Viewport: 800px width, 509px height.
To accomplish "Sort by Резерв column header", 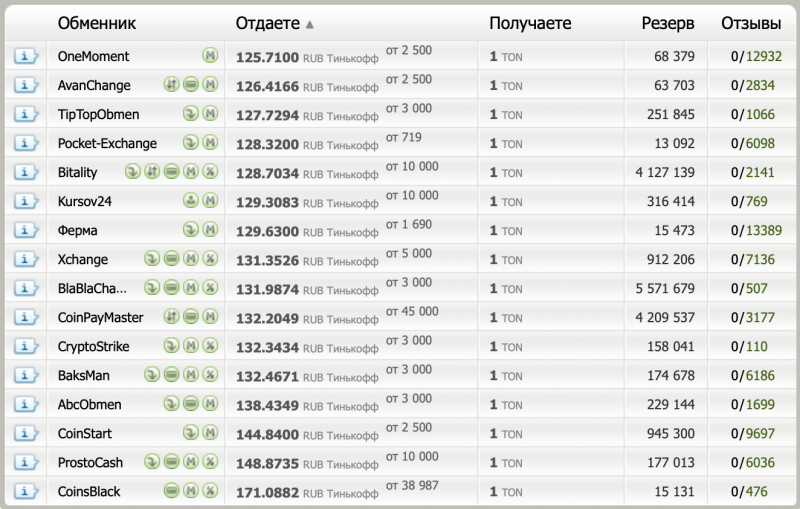I will pyautogui.click(x=668, y=23).
